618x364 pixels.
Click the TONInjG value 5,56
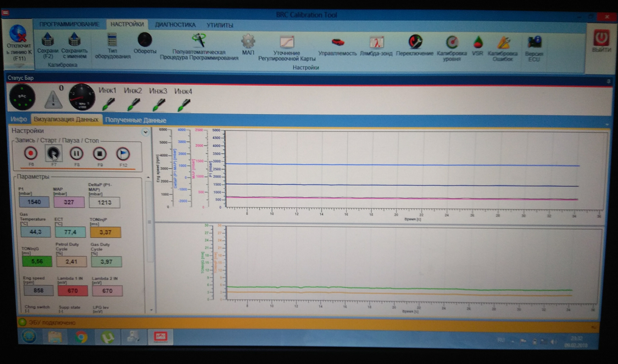pos(37,261)
